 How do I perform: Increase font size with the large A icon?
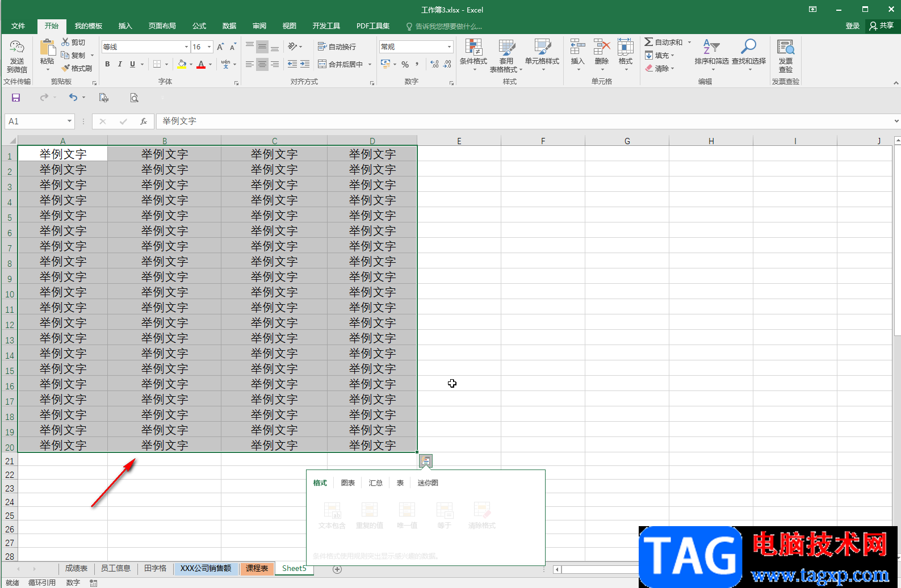220,47
